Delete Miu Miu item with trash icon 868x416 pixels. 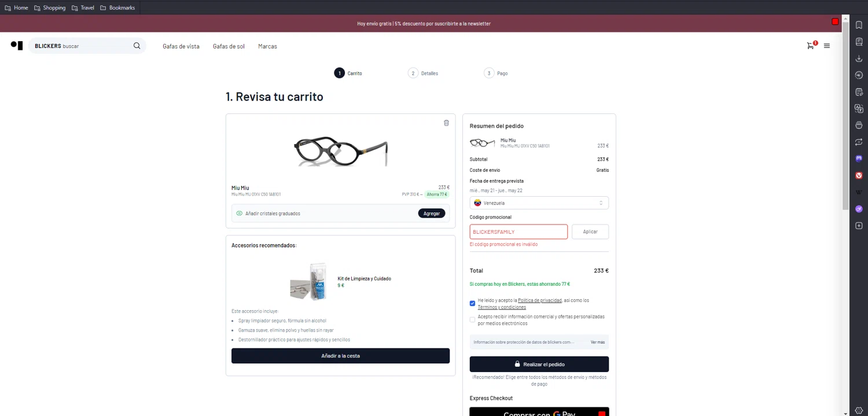(x=446, y=123)
